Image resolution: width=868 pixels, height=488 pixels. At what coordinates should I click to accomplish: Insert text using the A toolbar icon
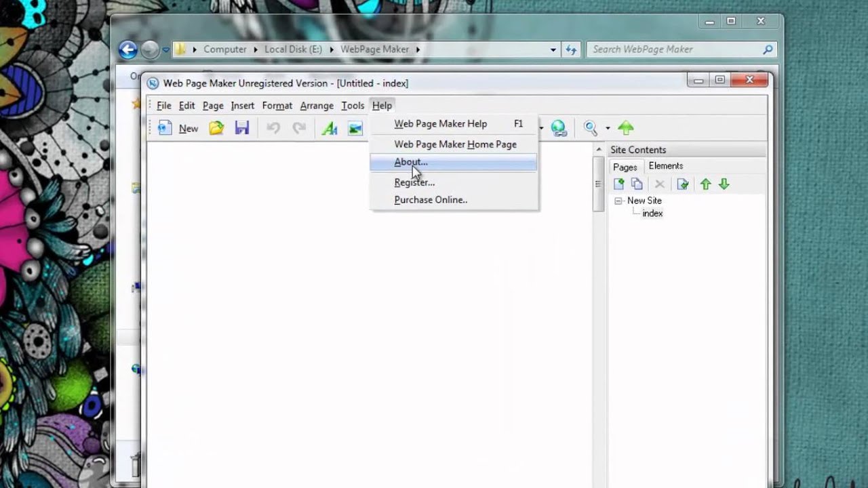click(x=330, y=128)
